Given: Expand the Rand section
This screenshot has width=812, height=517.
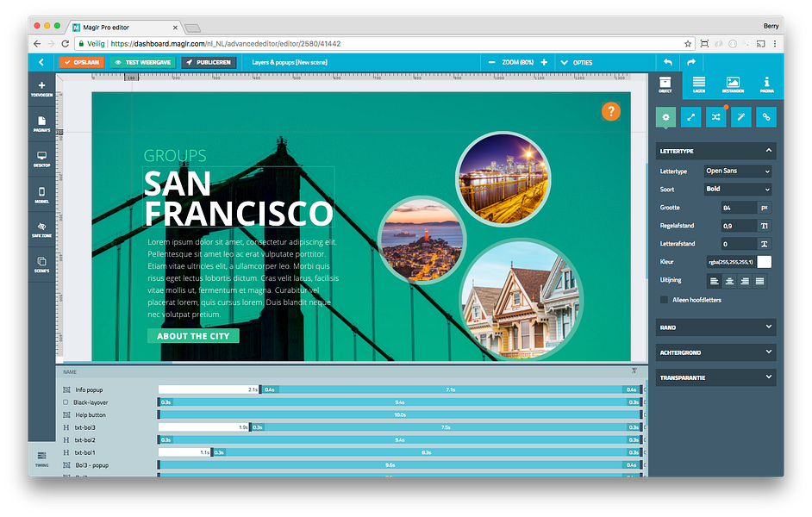Looking at the screenshot, I should tap(715, 327).
